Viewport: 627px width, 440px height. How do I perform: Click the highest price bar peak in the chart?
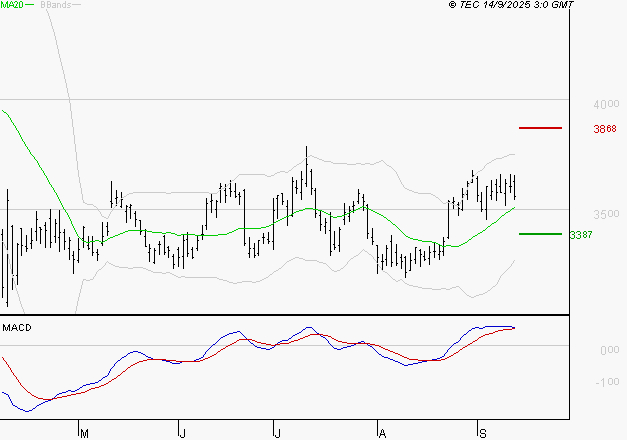click(306, 149)
